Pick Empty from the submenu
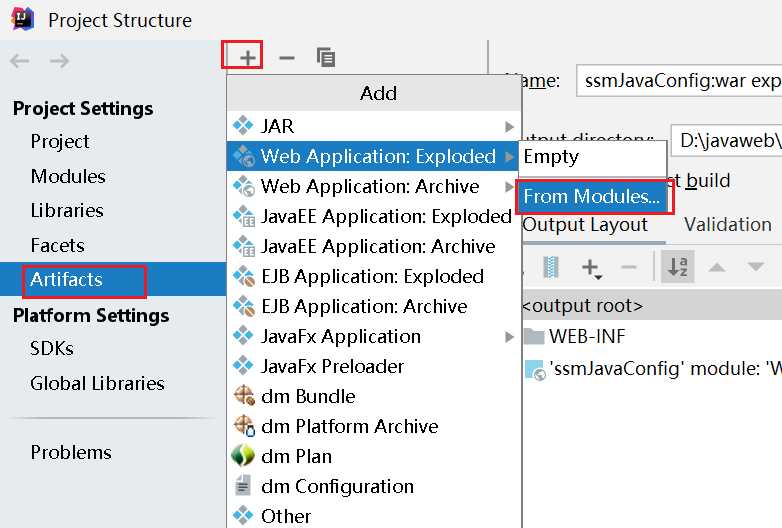Viewport: 782px width, 528px height. pos(592,157)
